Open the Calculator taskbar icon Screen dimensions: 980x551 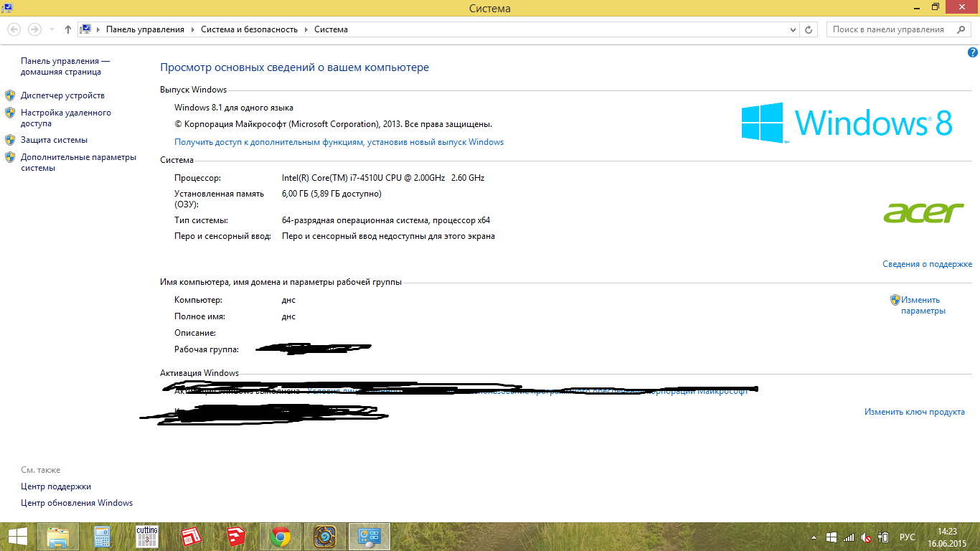103,537
